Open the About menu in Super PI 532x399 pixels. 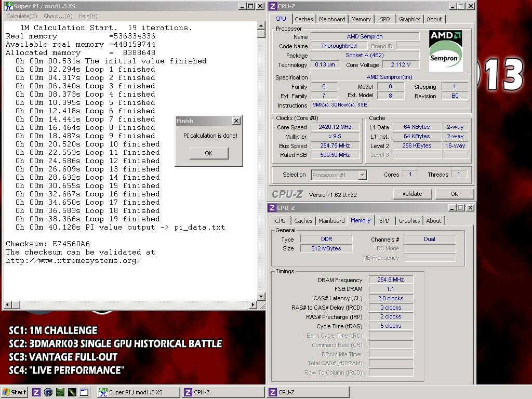click(58, 16)
